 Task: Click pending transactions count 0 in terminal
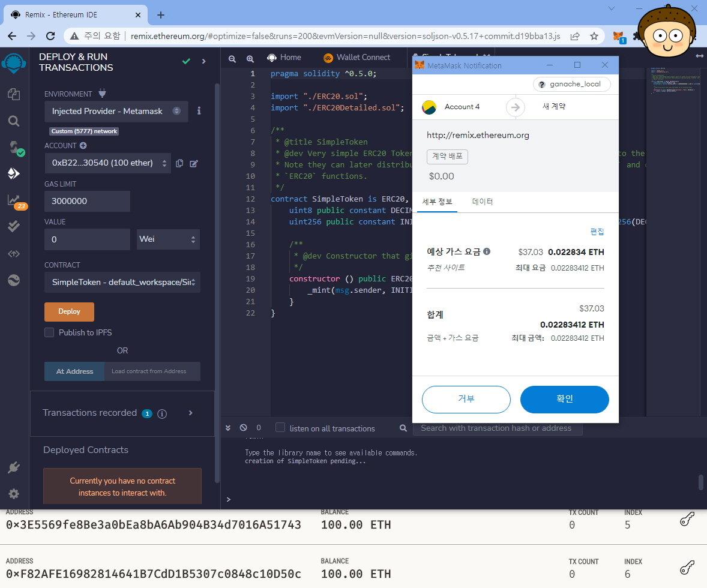tap(258, 427)
